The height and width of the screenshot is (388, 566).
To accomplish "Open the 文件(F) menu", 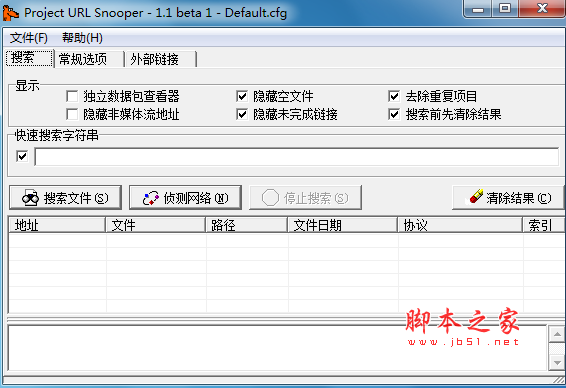I will pos(29,38).
